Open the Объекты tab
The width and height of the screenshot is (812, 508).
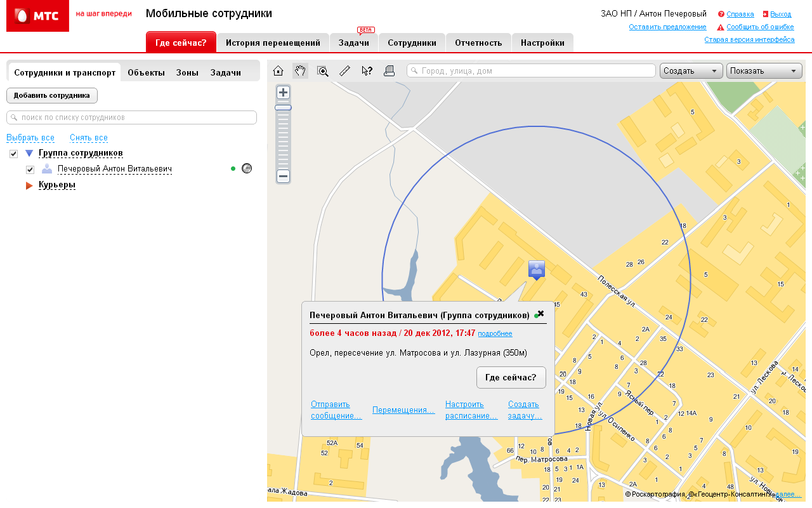[146, 72]
